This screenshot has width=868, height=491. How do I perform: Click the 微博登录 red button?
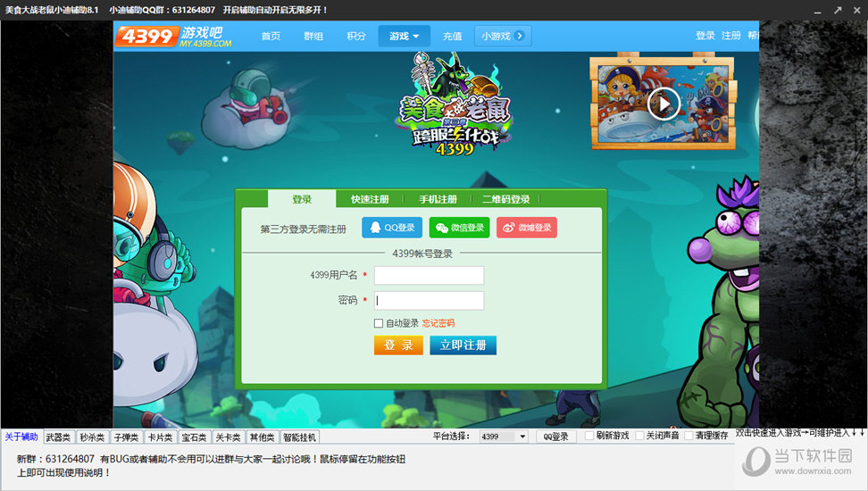coord(527,228)
